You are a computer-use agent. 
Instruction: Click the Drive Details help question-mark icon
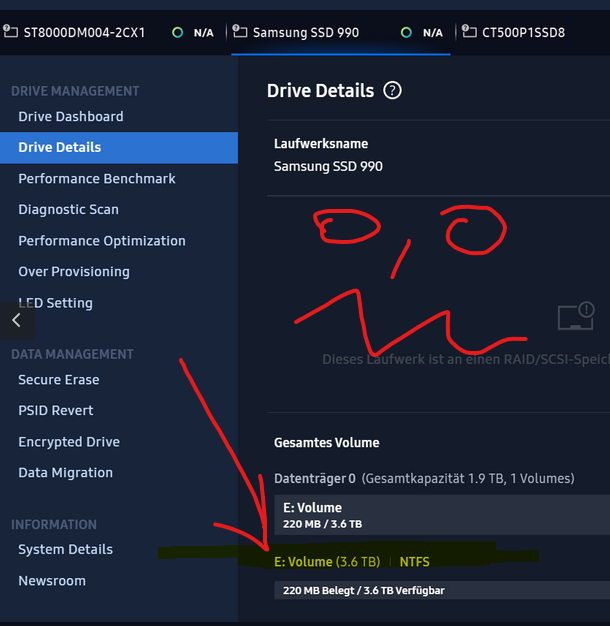392,91
